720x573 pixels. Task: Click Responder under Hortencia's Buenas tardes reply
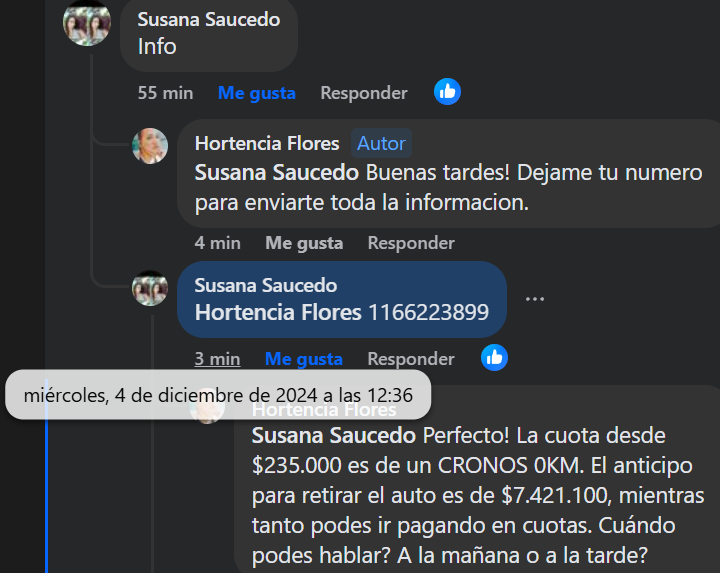(x=411, y=243)
